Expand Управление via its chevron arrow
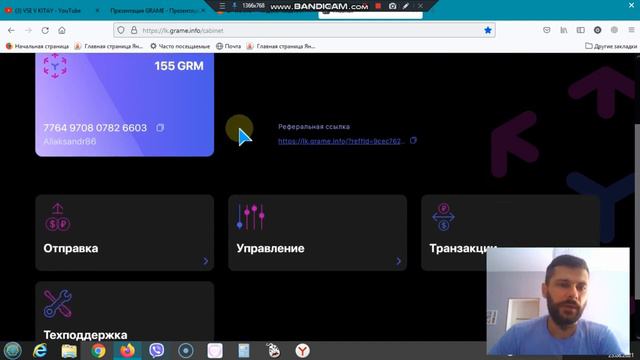Screen dimensions: 640x360 click(398, 261)
